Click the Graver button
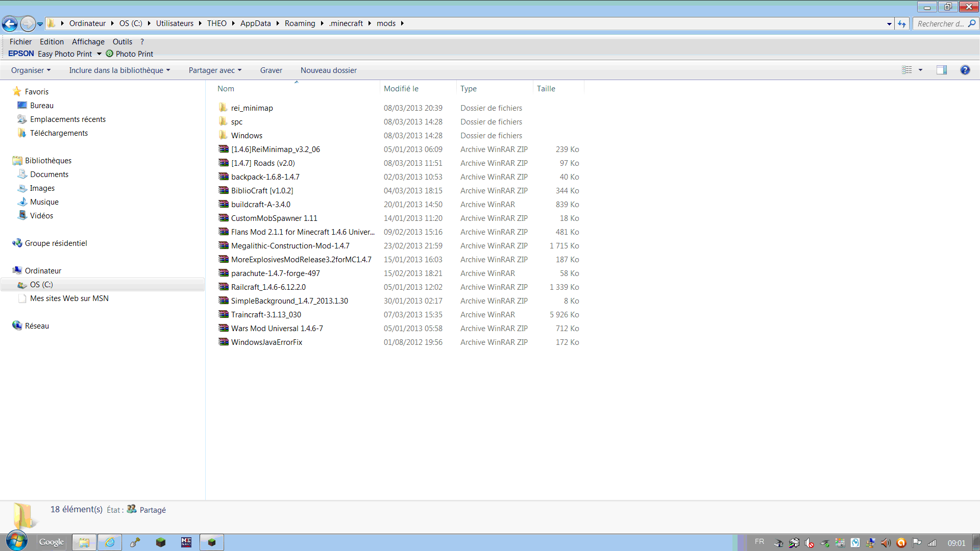Screen dimensions: 980x551 pos(271,70)
